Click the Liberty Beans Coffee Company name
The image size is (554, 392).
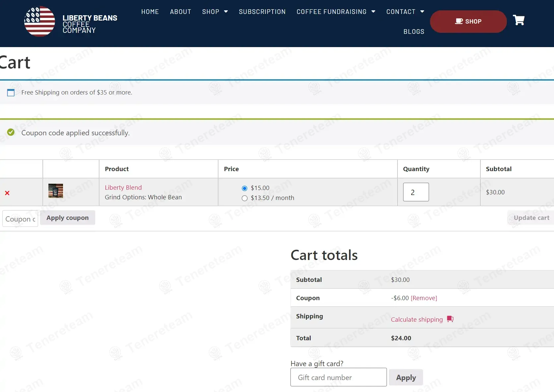click(90, 24)
